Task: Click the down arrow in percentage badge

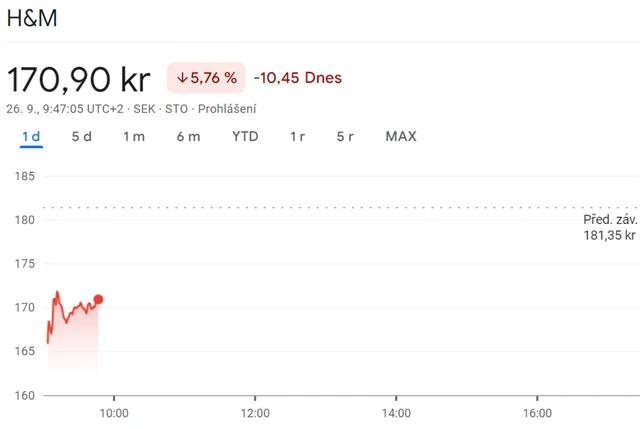Action: pos(183,78)
